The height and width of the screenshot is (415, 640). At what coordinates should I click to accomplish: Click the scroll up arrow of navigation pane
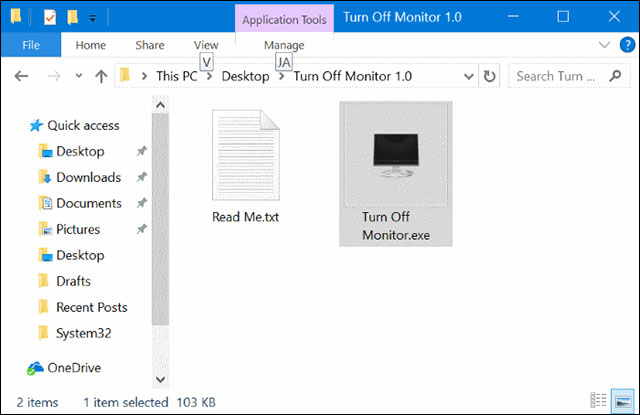coord(160,105)
